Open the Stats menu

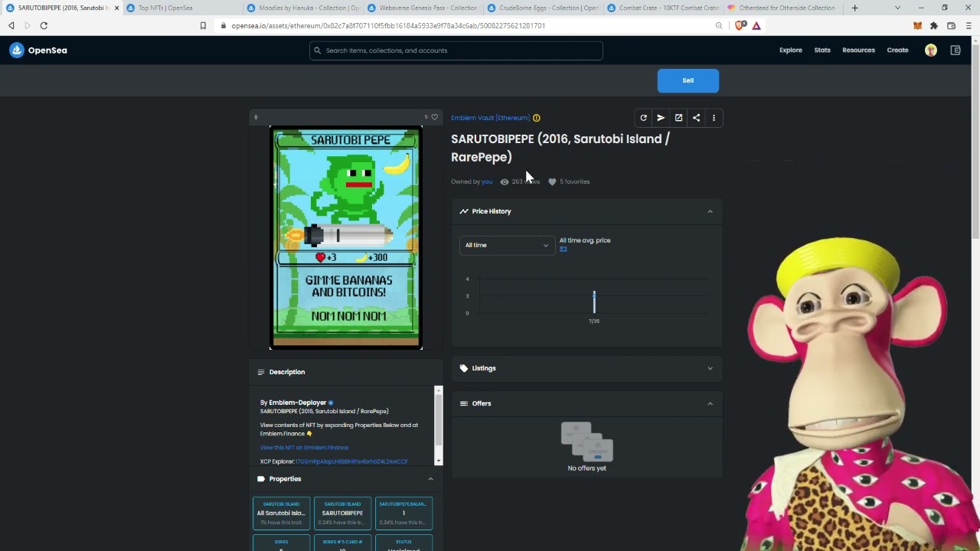(822, 51)
